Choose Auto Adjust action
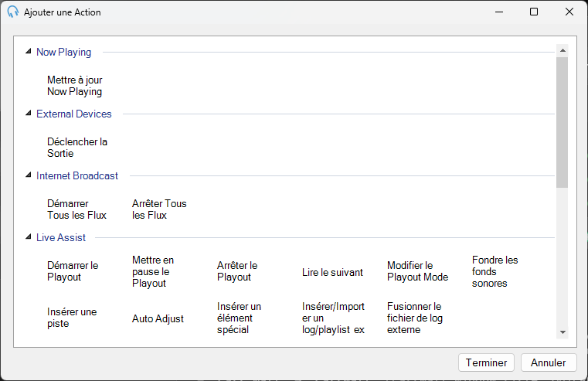Screen dimensions: 588x381 click(158, 318)
